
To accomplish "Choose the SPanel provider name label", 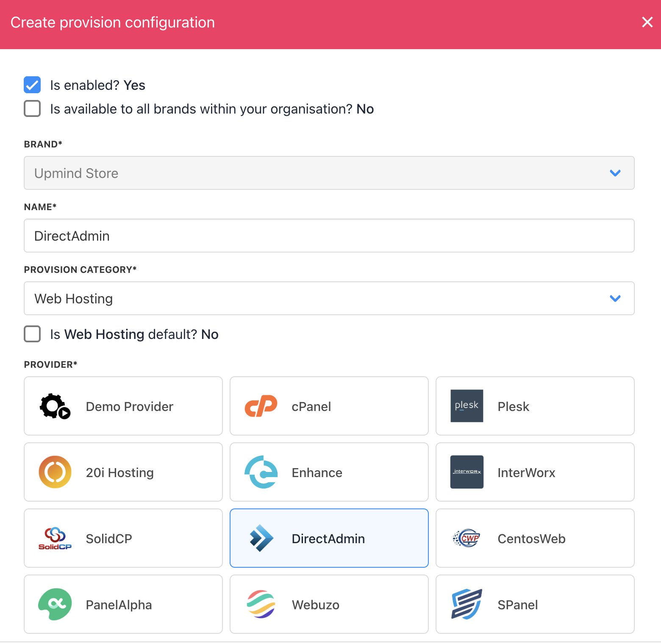I will pos(518,605).
